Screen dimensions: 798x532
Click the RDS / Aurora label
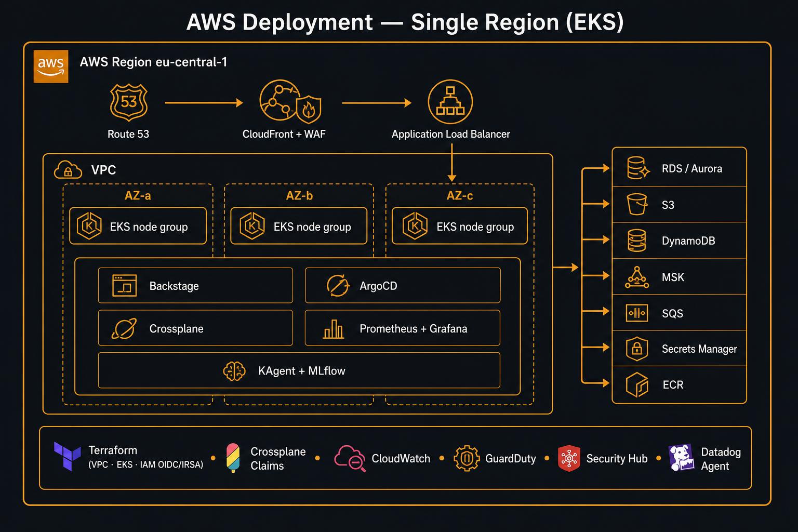[692, 169]
